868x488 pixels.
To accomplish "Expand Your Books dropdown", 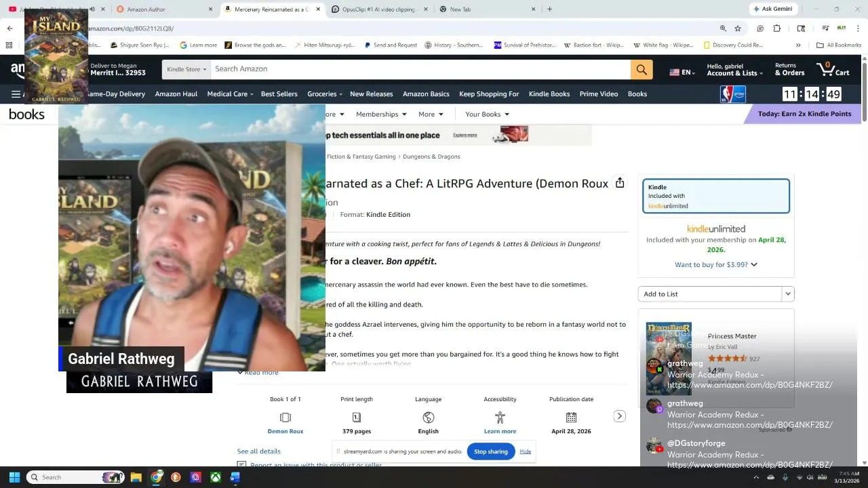I will click(x=487, y=115).
